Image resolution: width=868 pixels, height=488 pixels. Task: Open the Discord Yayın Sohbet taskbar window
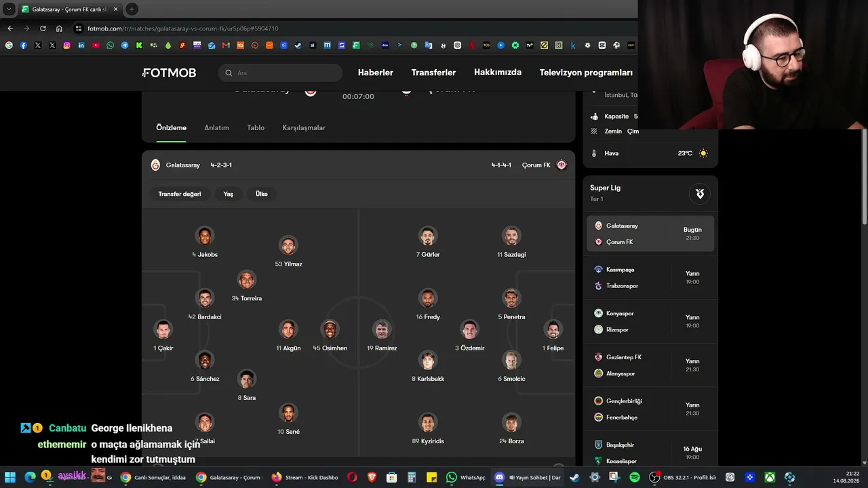(x=528, y=477)
